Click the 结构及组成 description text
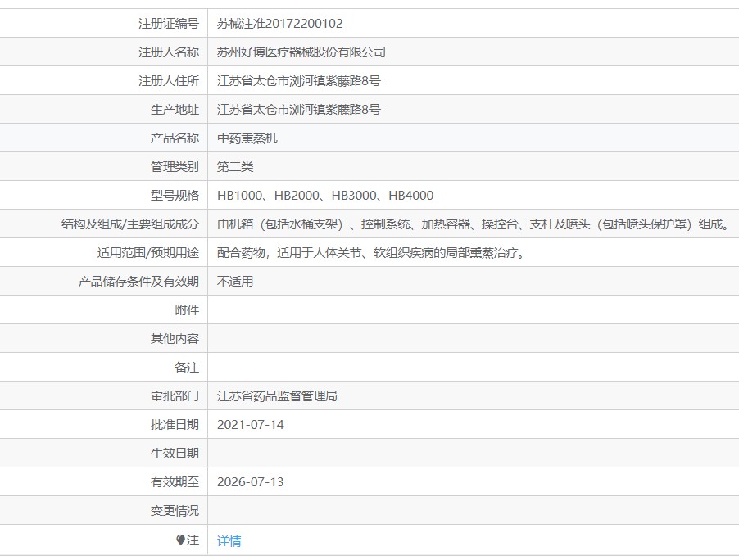Screen dimensions: 739x560 pyautogui.click(x=474, y=224)
